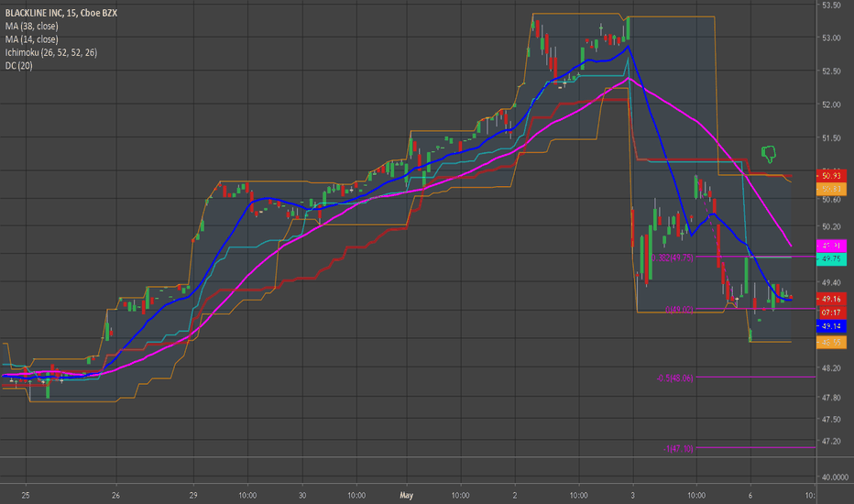854x504 pixels.
Task: Click the magenta 49.91 price tag
Action: [x=831, y=246]
